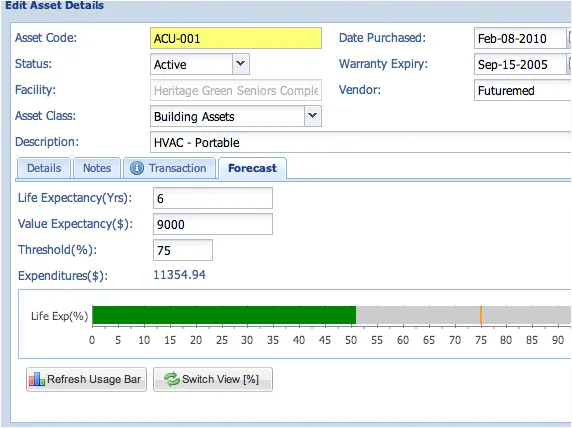The image size is (572, 428).
Task: Click the Value Expectancy($) input
Action: (x=213, y=224)
